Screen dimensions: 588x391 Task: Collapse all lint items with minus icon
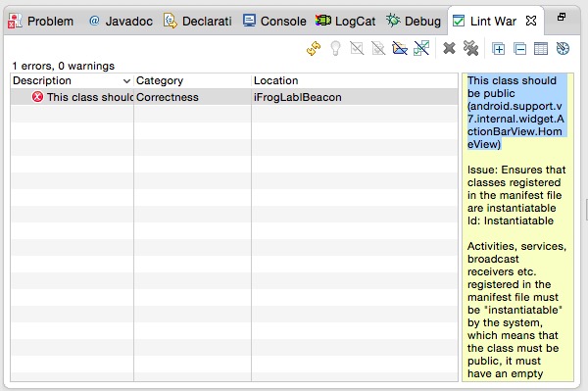pyautogui.click(x=519, y=49)
